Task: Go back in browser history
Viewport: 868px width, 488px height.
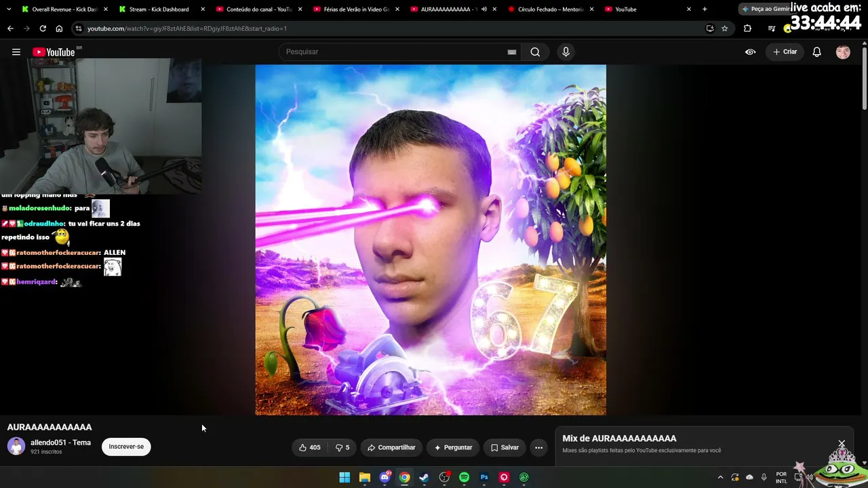Action: point(10,28)
